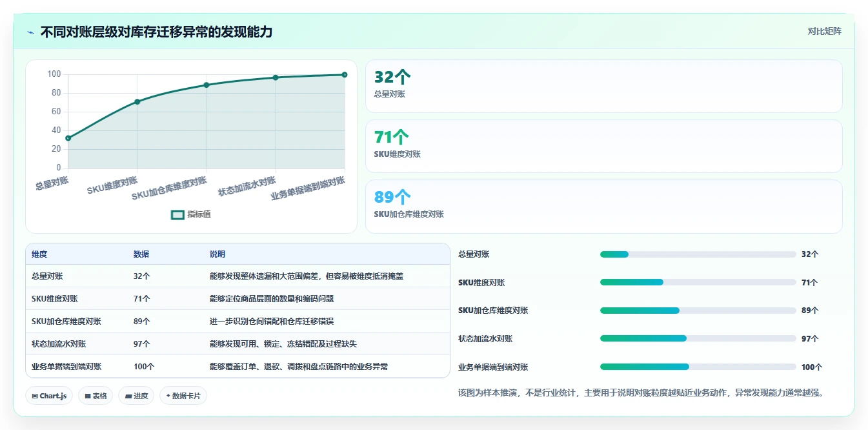This screenshot has width=868, height=430.
Task: Open the 89个 SKU加仓库维度对账 data card
Action: tap(603, 206)
